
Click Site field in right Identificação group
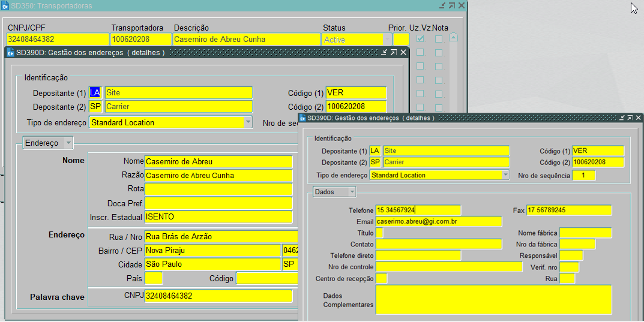(446, 151)
